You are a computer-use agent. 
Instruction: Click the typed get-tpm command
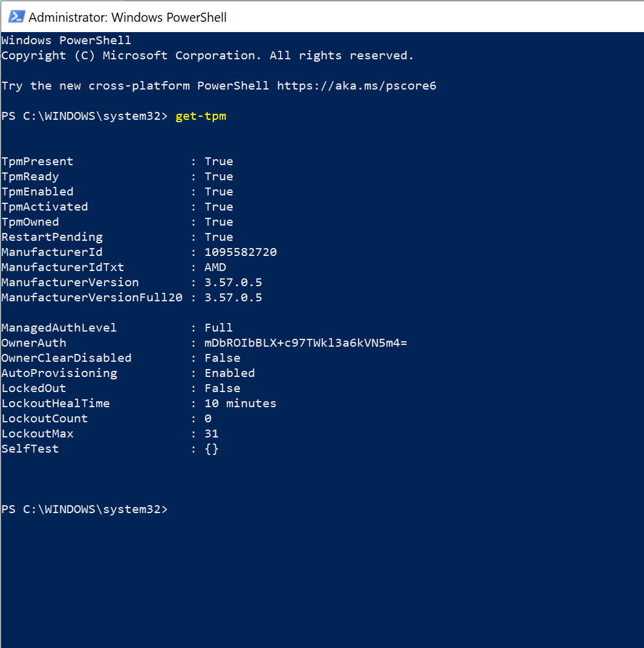point(201,116)
